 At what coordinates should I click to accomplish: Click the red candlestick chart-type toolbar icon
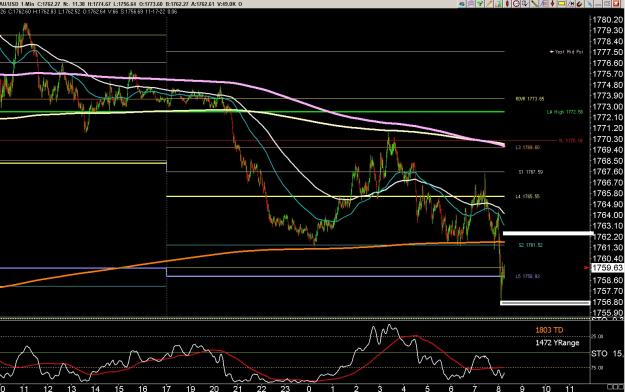(x=507, y=4)
